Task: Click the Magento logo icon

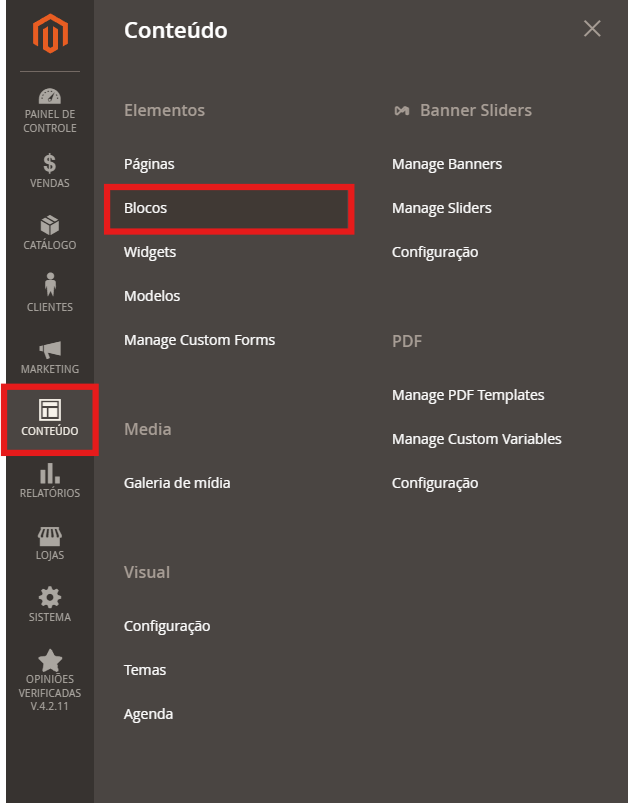Action: tap(49, 34)
